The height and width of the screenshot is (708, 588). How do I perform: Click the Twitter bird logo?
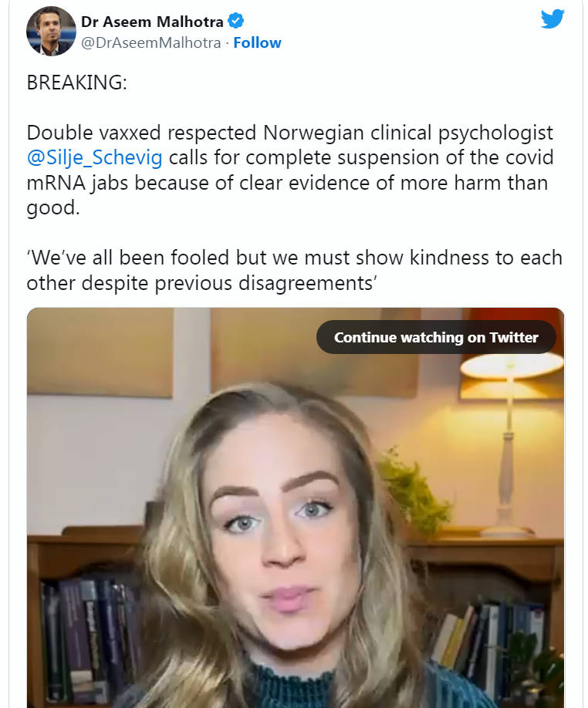coord(553,19)
